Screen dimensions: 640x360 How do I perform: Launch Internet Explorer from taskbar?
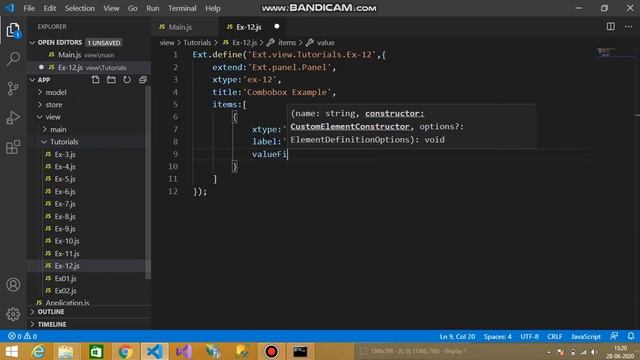38,352
